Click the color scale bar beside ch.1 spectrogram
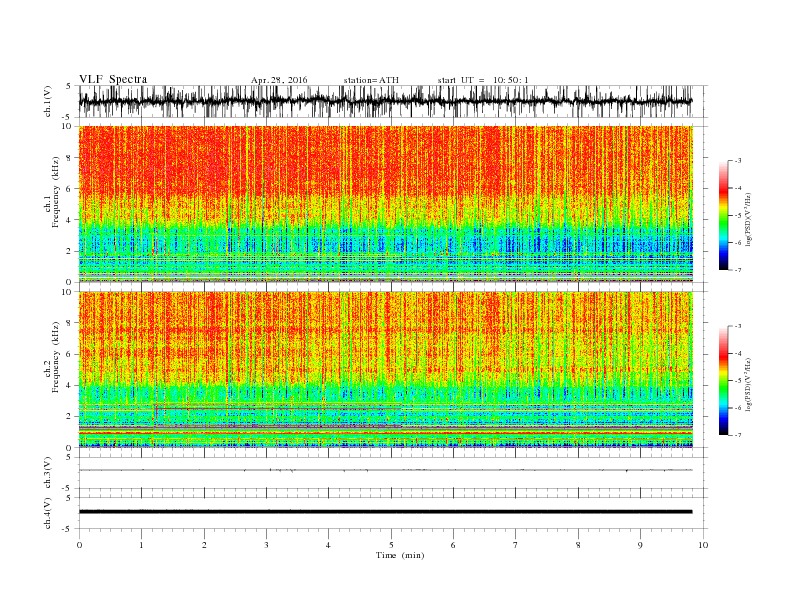This screenshot has height=612, width=792. 723,215
